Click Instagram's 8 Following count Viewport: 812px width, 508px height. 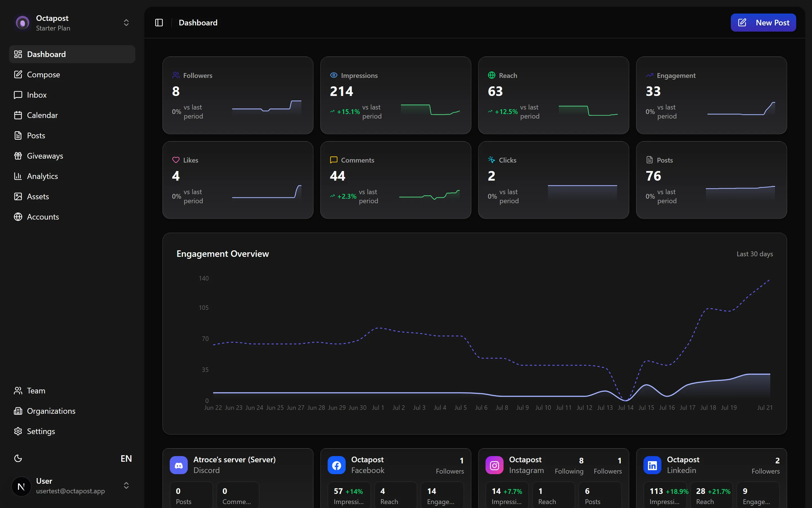point(581,460)
